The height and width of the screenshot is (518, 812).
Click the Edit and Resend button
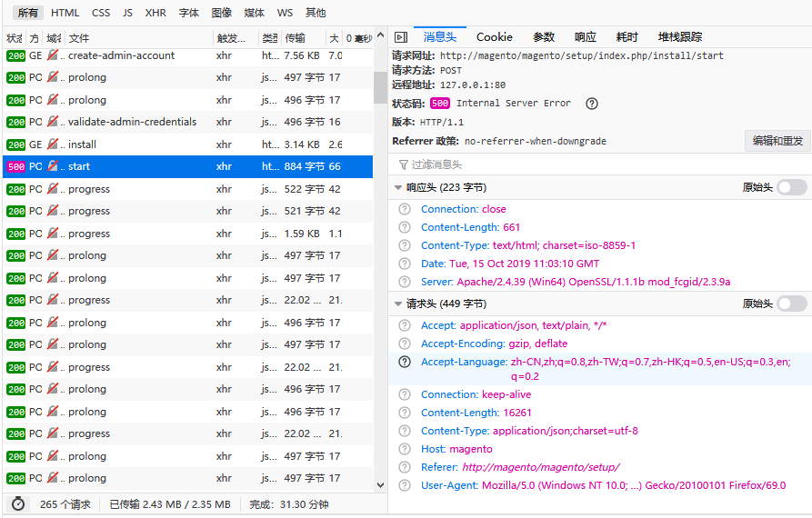(777, 141)
